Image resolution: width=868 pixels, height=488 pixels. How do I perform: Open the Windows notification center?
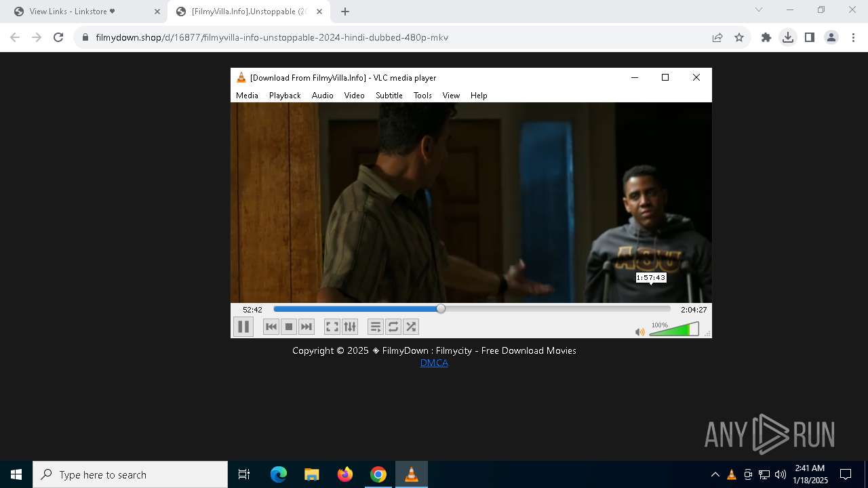pos(846,474)
